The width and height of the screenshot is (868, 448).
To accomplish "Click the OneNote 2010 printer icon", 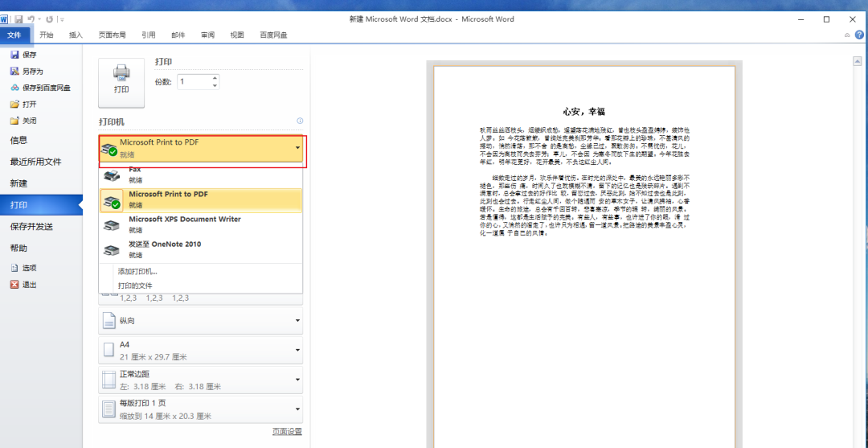I will click(111, 250).
